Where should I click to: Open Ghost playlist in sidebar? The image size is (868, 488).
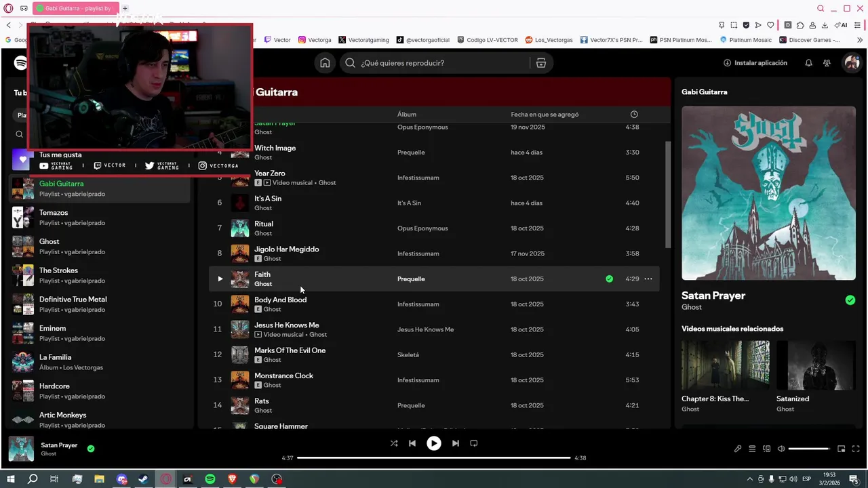[100, 246]
